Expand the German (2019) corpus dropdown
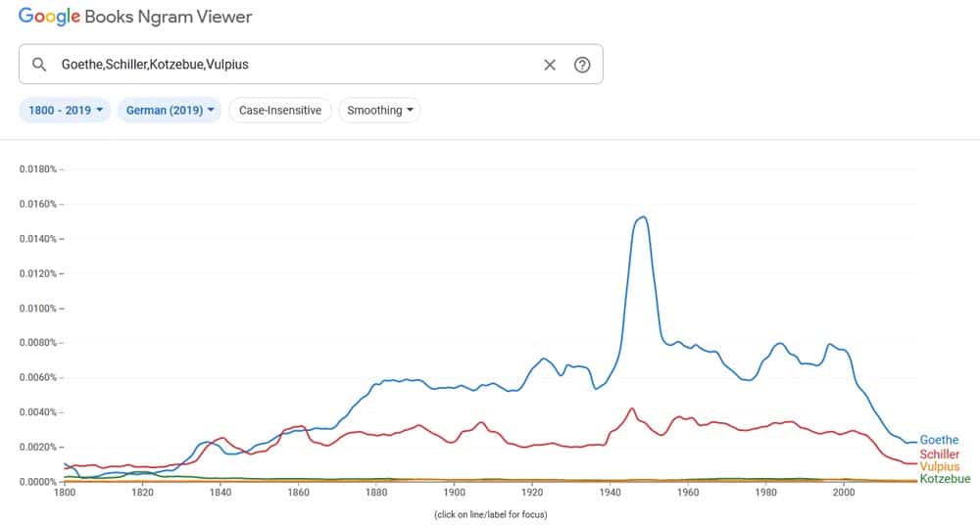 click(x=170, y=111)
